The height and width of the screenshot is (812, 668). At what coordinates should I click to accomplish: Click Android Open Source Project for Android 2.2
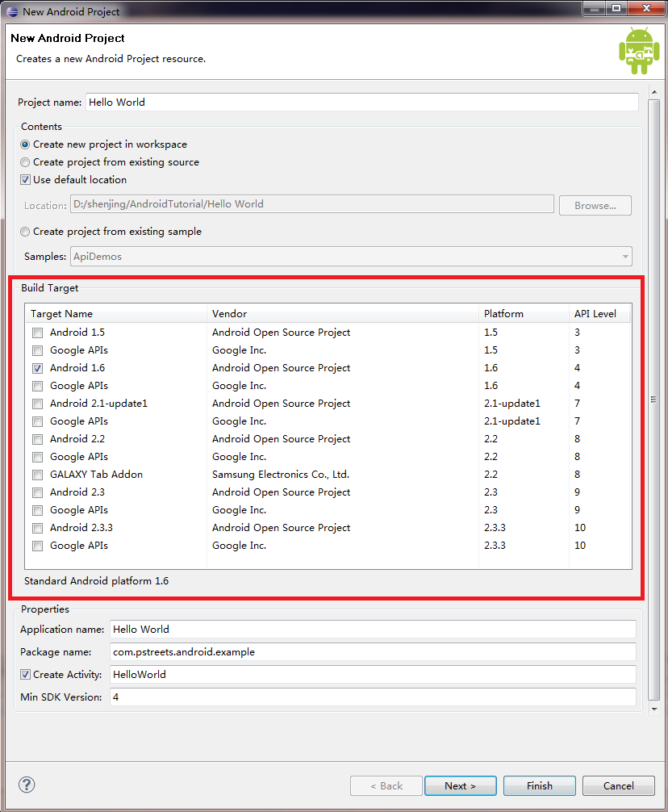click(x=281, y=439)
